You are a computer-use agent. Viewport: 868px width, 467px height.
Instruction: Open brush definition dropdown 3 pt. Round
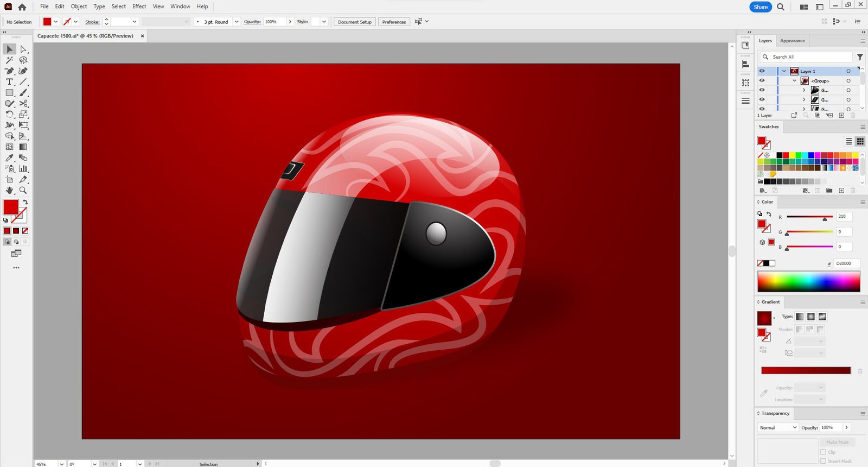(237, 22)
